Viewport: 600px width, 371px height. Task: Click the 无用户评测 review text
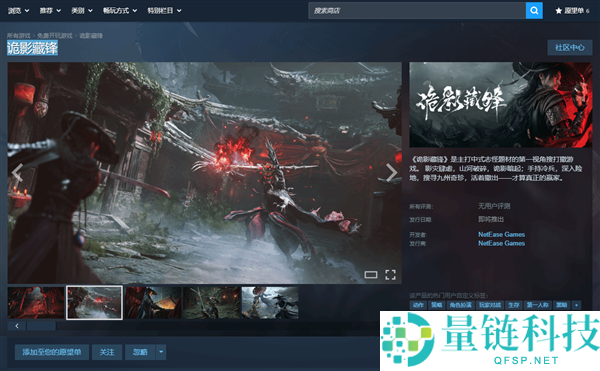(x=494, y=206)
